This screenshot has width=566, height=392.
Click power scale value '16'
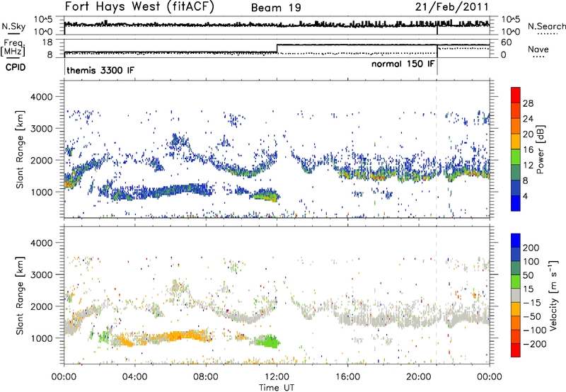pyautogui.click(x=528, y=150)
